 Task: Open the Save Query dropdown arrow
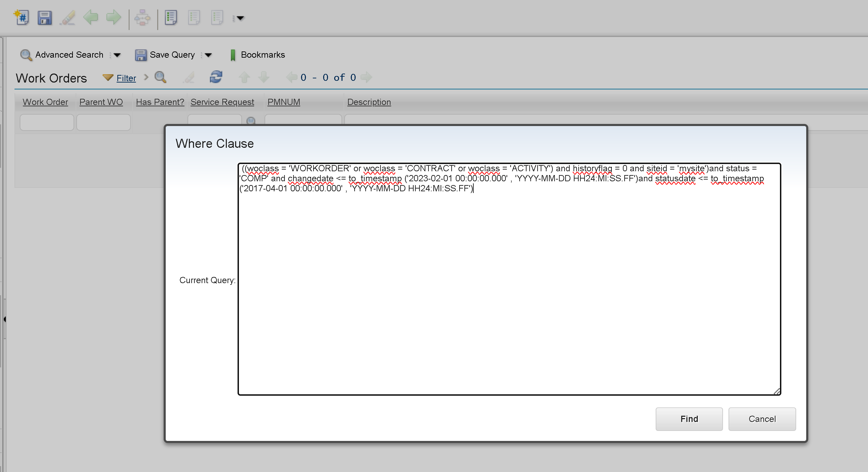(208, 55)
